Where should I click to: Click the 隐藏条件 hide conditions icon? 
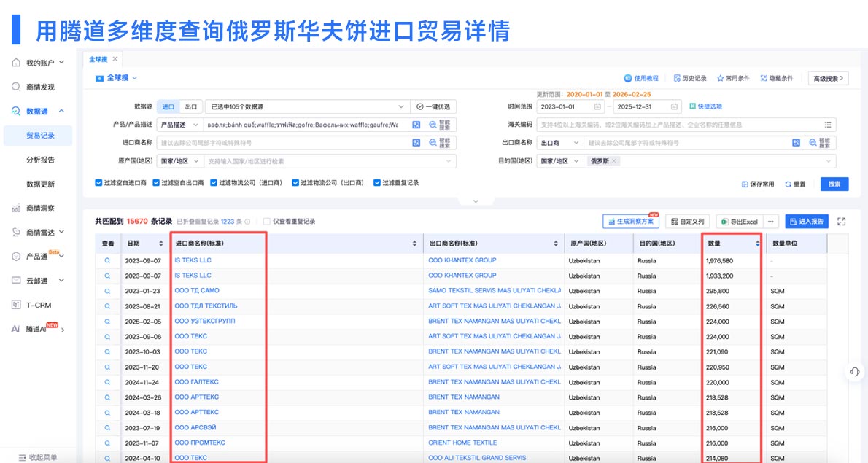(x=763, y=78)
